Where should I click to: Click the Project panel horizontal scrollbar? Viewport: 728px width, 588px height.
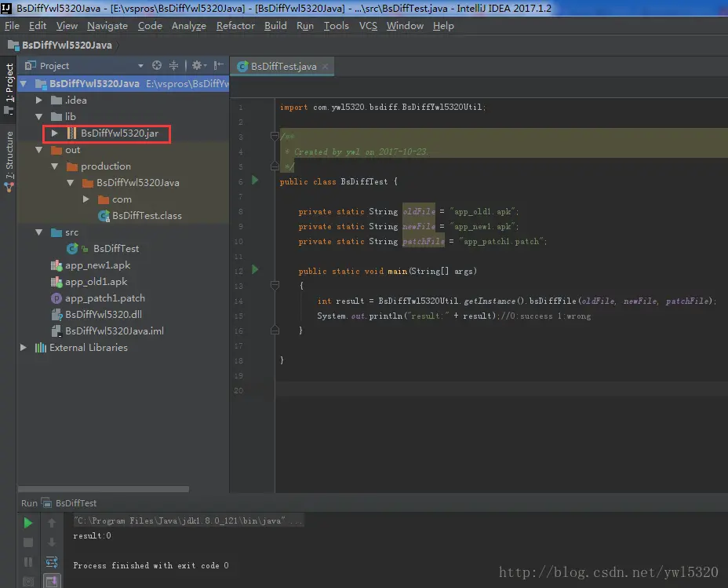click(x=102, y=489)
